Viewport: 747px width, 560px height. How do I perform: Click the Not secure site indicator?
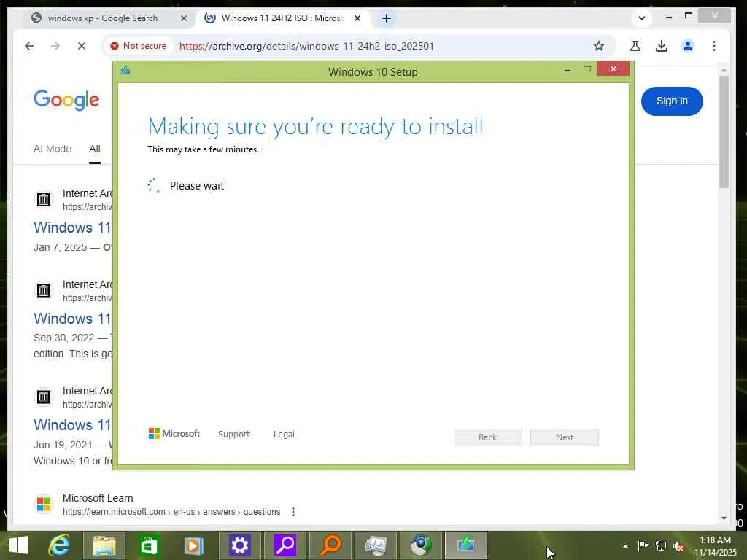click(x=138, y=46)
